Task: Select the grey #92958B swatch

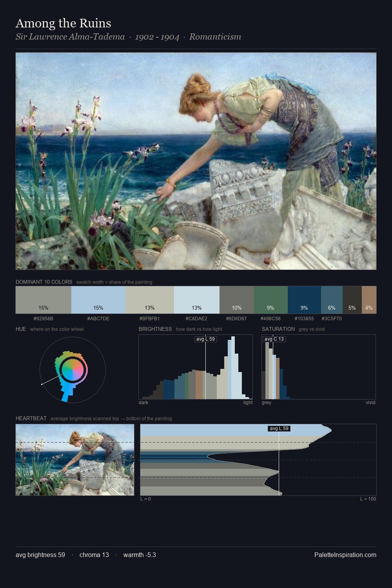Action: click(44, 300)
